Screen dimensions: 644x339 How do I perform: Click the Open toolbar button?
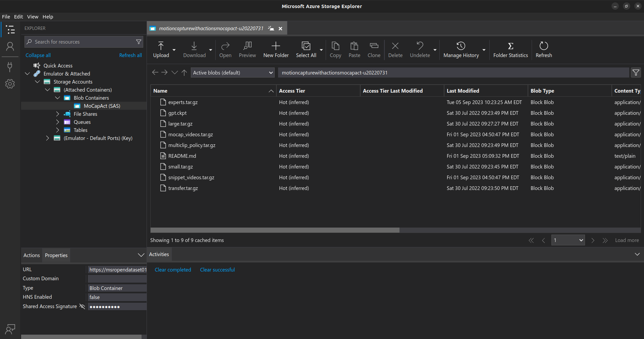(x=225, y=50)
